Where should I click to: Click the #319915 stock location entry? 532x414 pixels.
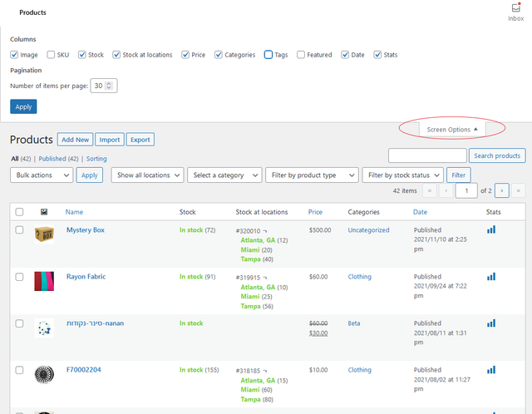tap(251, 278)
